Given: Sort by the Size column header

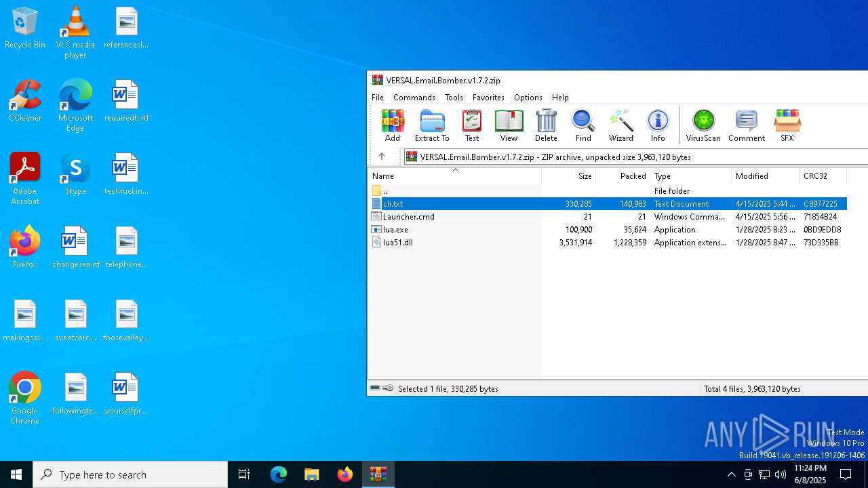Looking at the screenshot, I should (x=569, y=176).
